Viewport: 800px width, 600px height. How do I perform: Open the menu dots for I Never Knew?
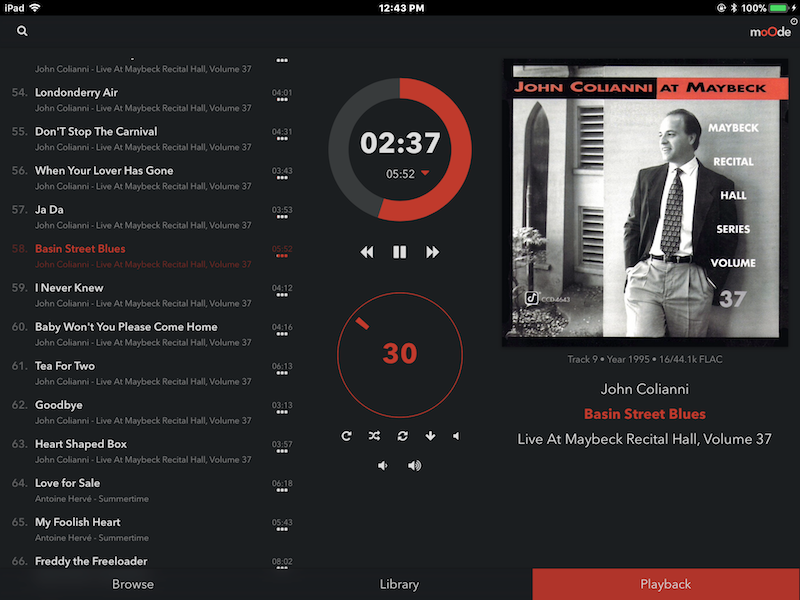point(282,295)
